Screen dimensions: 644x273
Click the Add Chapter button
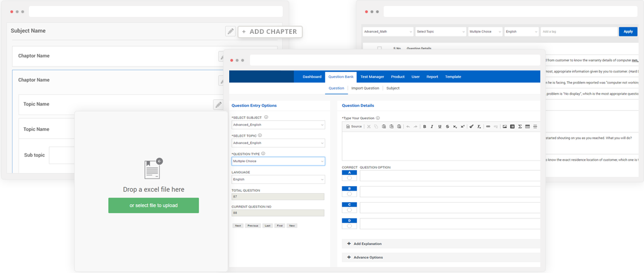click(x=270, y=32)
